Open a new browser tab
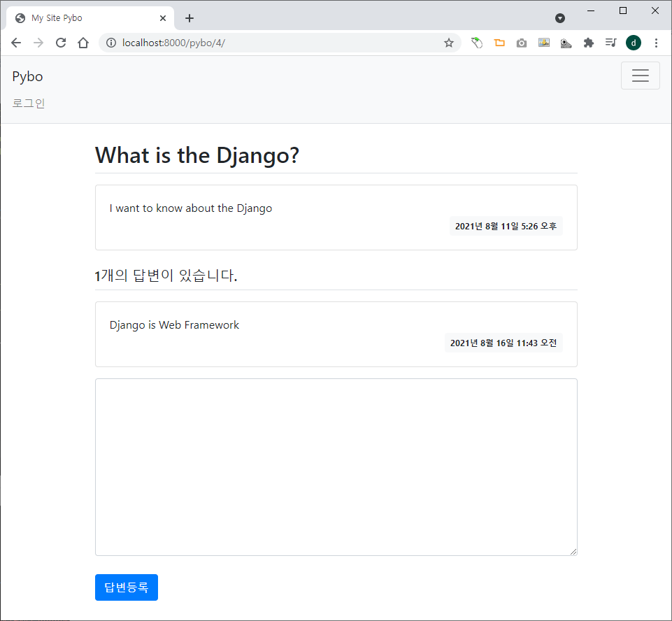Image resolution: width=672 pixels, height=621 pixels. 190,18
